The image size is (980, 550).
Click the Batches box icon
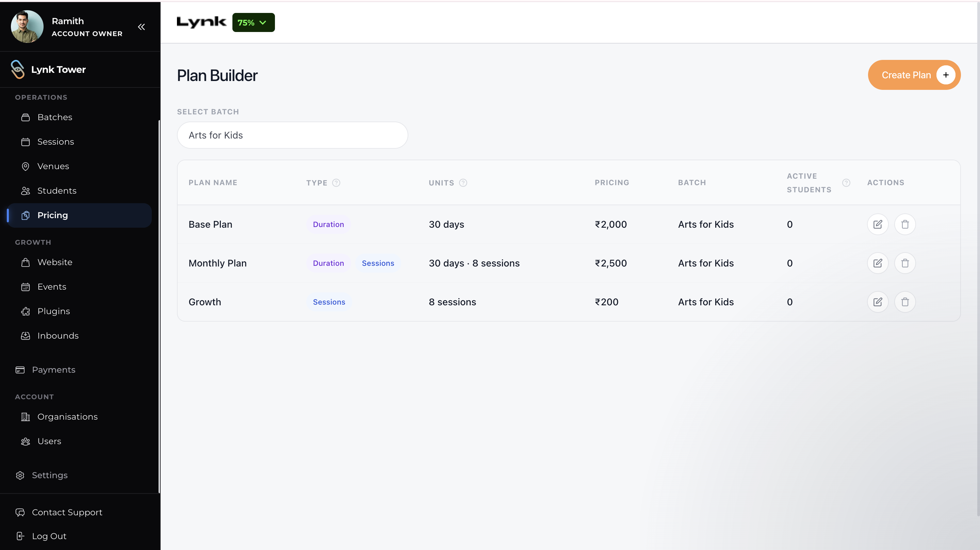coord(26,117)
